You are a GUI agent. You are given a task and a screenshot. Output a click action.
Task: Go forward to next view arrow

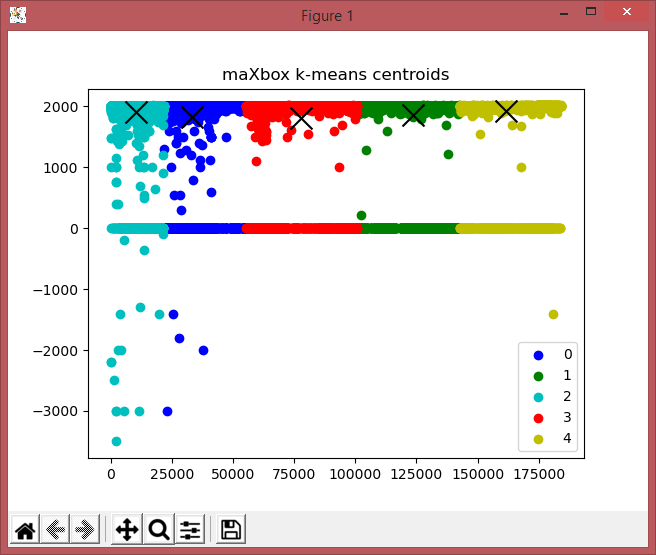[x=85, y=530]
